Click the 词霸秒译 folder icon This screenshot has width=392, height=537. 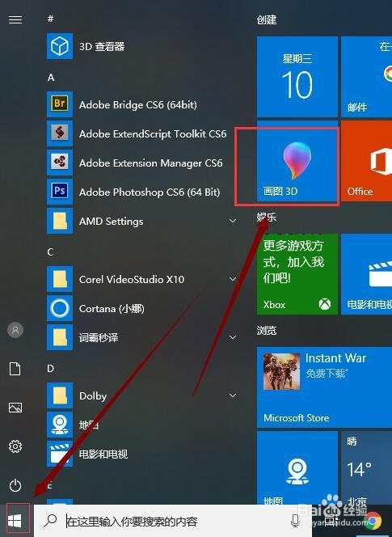pyautogui.click(x=60, y=337)
